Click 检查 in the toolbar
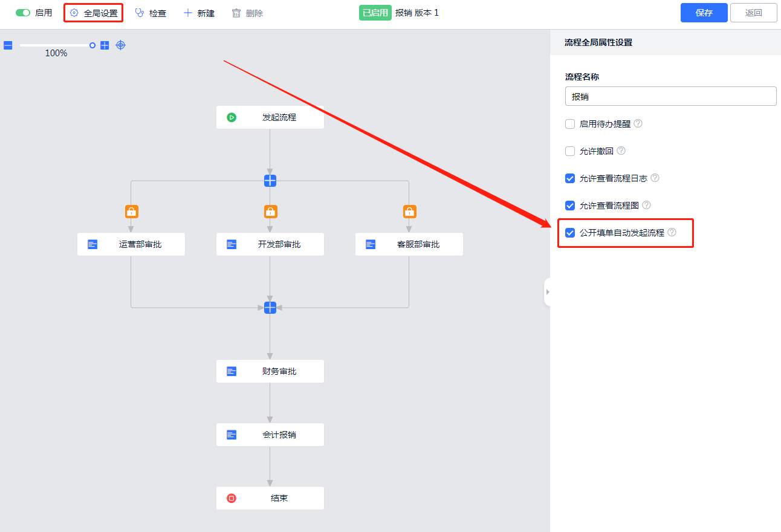 pyautogui.click(x=151, y=13)
